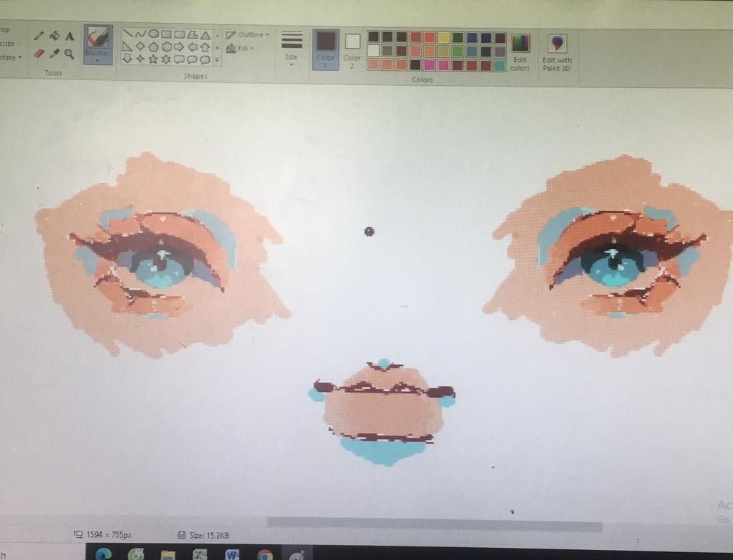Choose the white palette swatch
This screenshot has height=560, width=733.
coord(373,51)
